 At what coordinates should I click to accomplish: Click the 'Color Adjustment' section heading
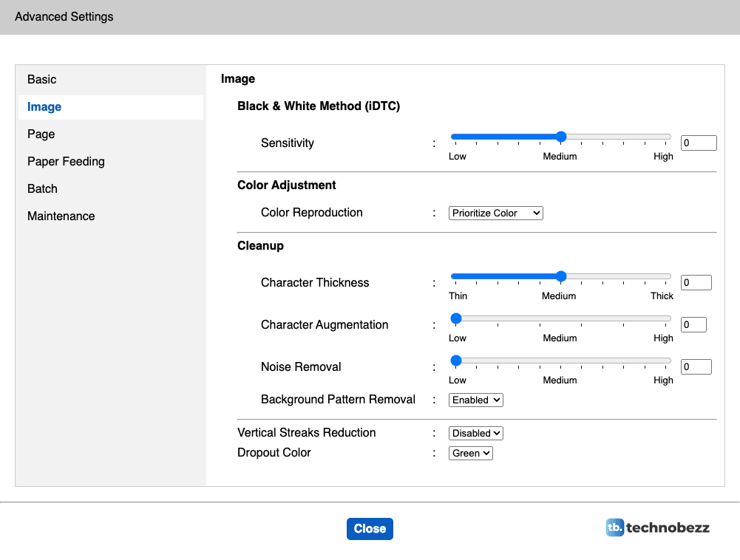(x=287, y=185)
